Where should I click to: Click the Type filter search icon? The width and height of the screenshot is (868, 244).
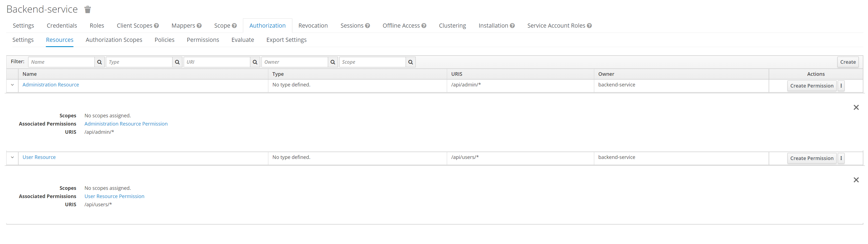(x=177, y=62)
